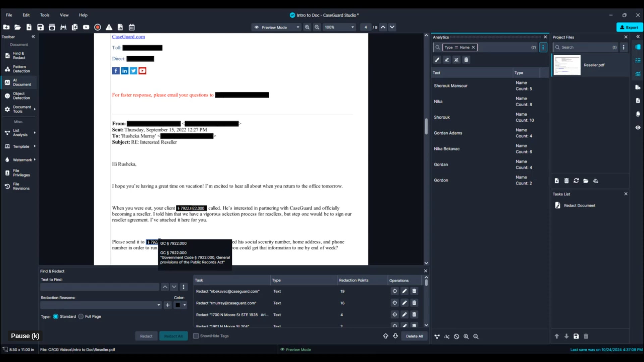Click zoom in magnifier beside 100%

point(307,27)
